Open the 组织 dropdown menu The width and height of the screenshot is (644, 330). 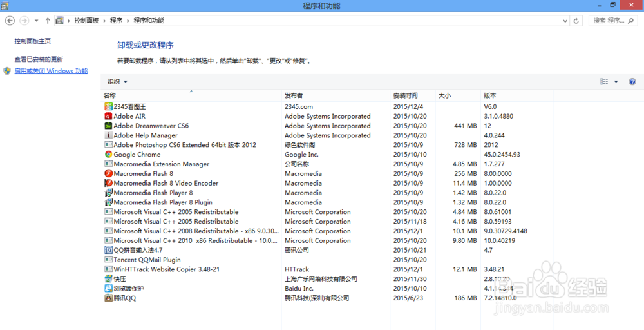click(117, 82)
